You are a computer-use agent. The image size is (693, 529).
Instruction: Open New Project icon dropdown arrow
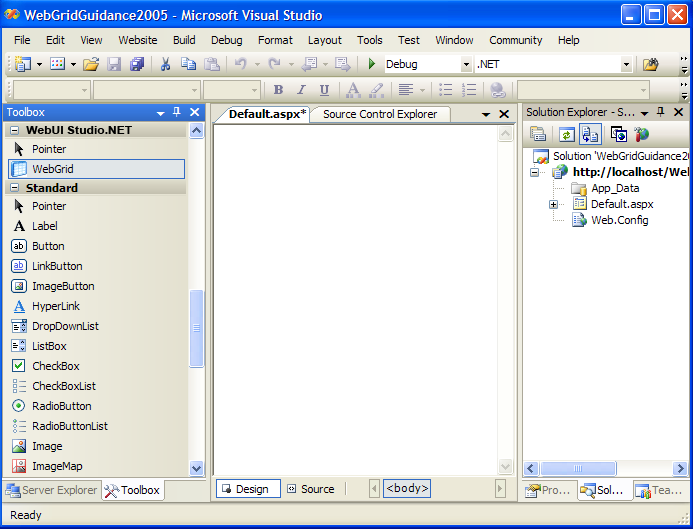[x=39, y=65]
